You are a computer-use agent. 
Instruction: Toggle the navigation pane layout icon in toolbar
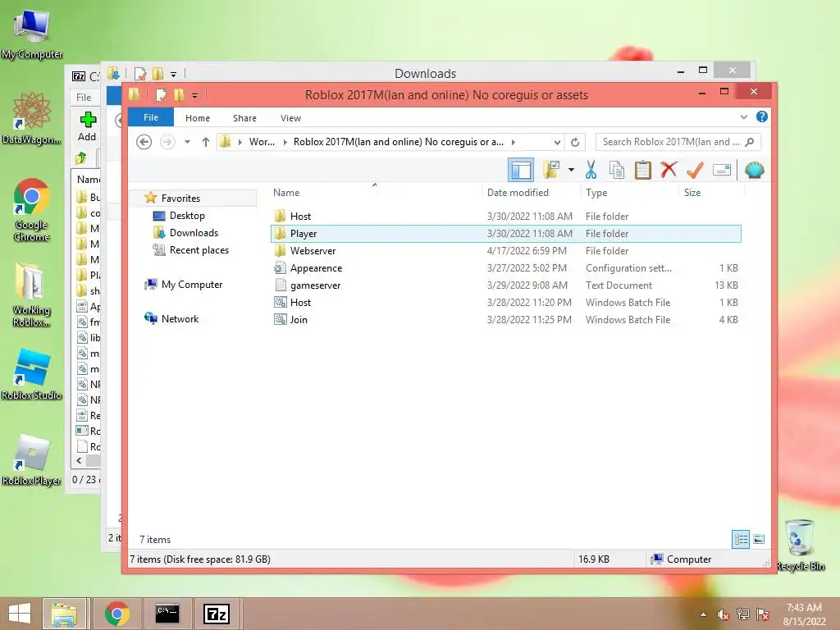pyautogui.click(x=520, y=171)
